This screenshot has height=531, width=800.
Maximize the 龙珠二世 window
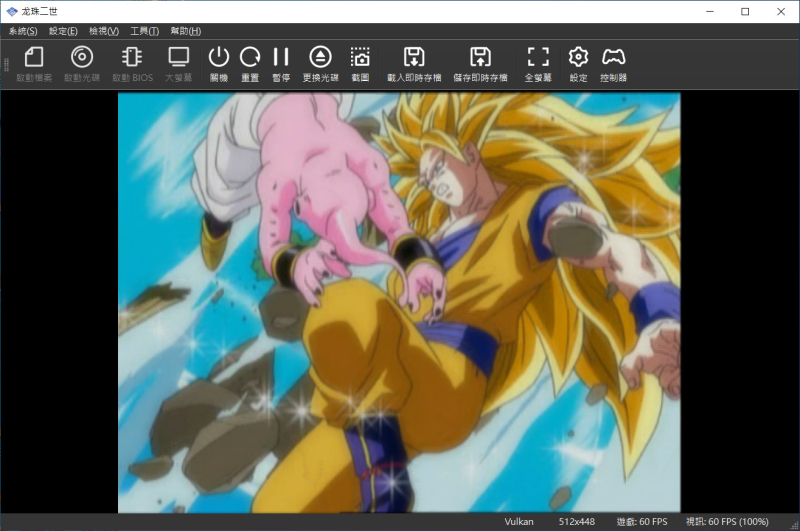(745, 11)
